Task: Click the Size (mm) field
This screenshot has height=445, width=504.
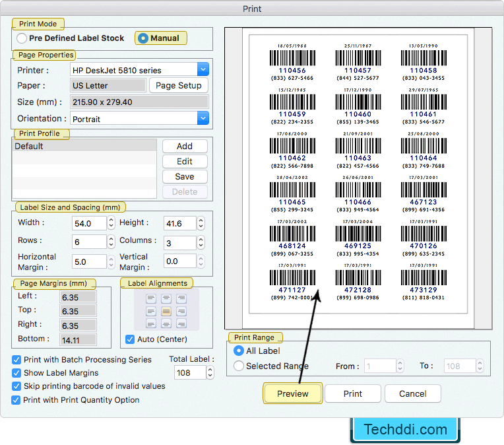Action: (139, 102)
